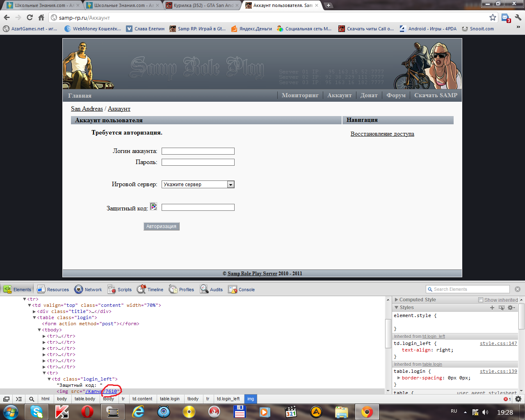Collapse the table class login node
This screenshot has height=420, width=525.
click(x=34, y=317)
